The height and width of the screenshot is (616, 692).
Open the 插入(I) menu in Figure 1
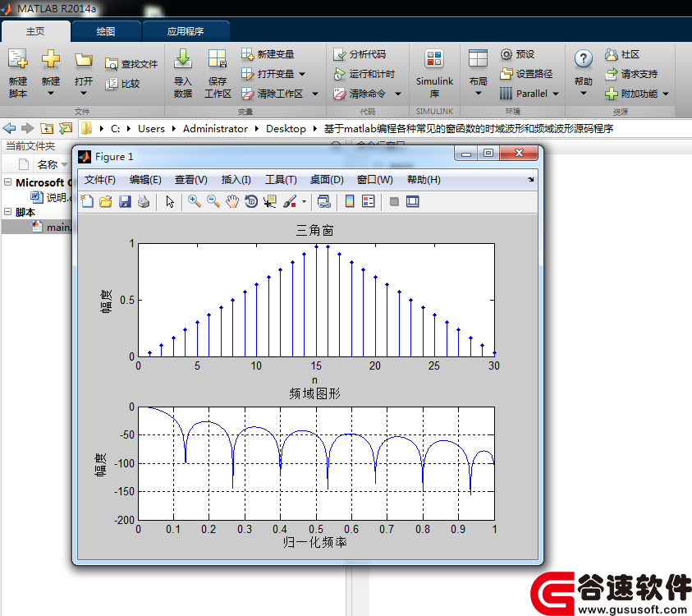[x=236, y=180]
